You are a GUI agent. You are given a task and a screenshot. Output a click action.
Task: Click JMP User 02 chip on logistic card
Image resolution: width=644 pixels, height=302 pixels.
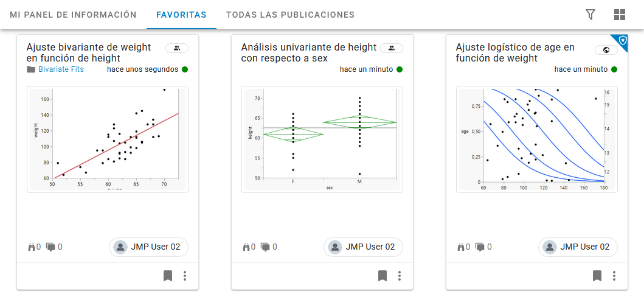pos(578,247)
